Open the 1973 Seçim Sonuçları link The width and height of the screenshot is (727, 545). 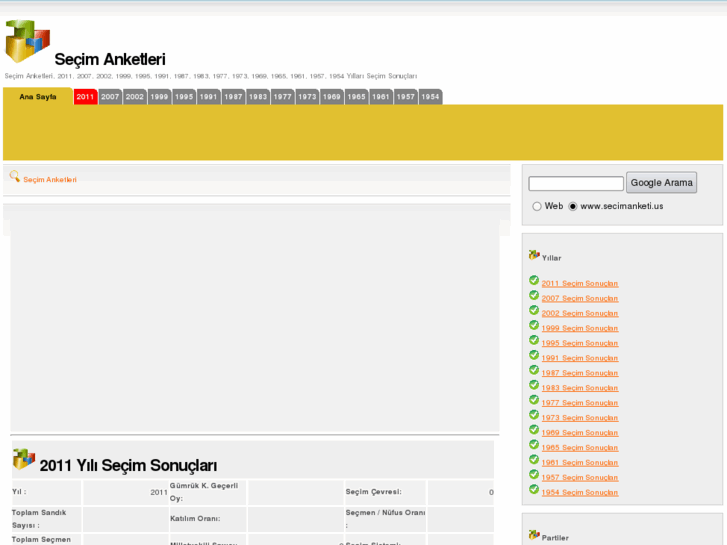pos(580,417)
